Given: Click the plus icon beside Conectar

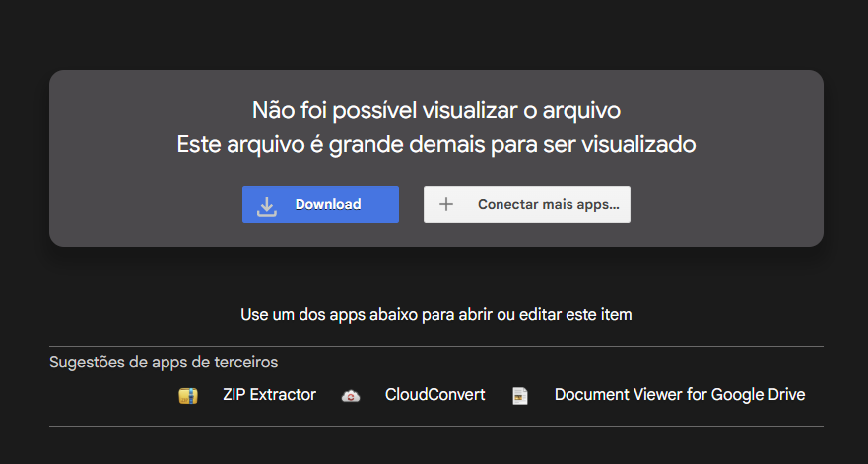Looking at the screenshot, I should coord(446,205).
